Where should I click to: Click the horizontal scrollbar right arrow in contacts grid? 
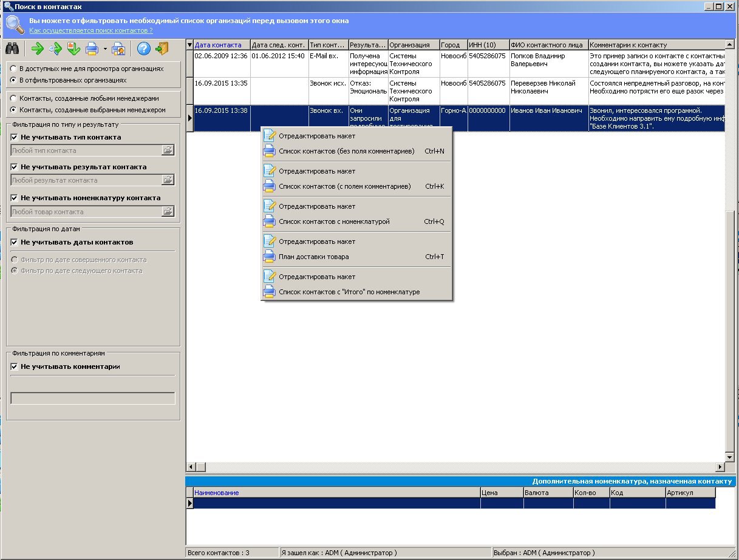[720, 467]
